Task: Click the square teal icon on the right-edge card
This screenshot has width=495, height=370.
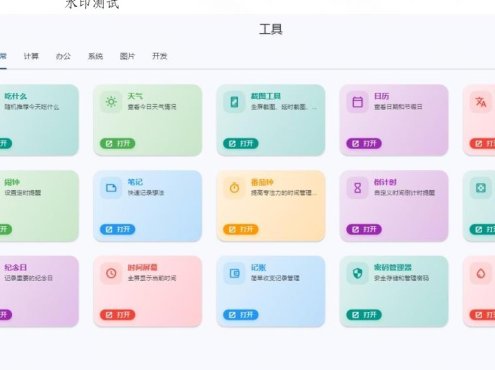Action: tap(481, 188)
